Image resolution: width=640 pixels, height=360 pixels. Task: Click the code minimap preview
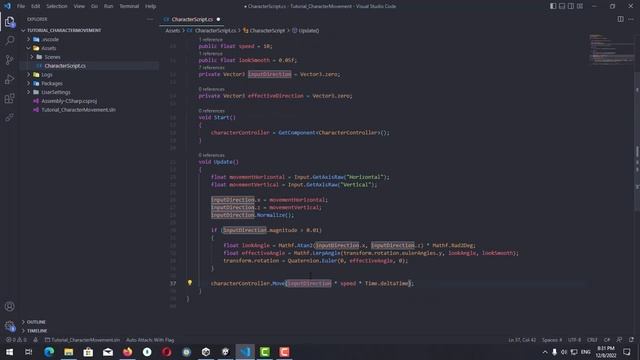[x=611, y=49]
